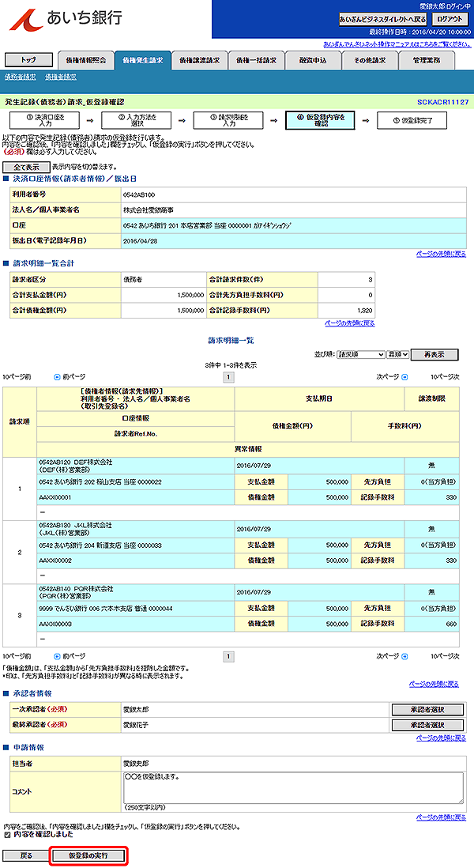Click the あいち銀行 logo

[66, 20]
